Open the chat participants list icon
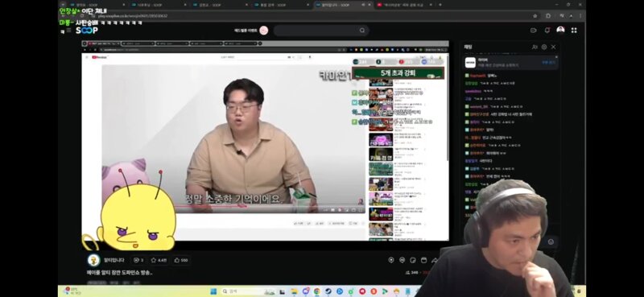Screen dimensions: 644x297 535,47
